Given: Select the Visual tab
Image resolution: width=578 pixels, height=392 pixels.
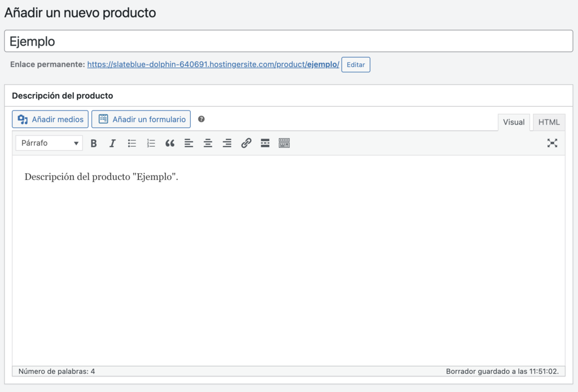Looking at the screenshot, I should click(x=514, y=122).
